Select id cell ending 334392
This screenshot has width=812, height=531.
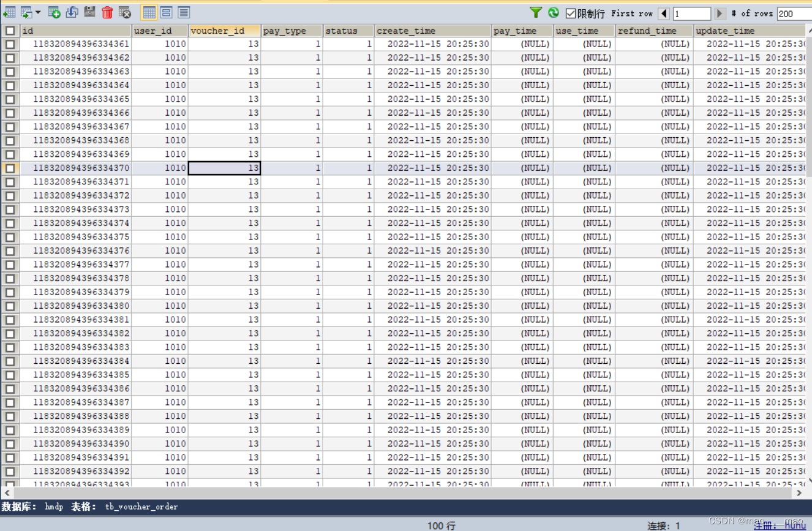[x=76, y=471]
